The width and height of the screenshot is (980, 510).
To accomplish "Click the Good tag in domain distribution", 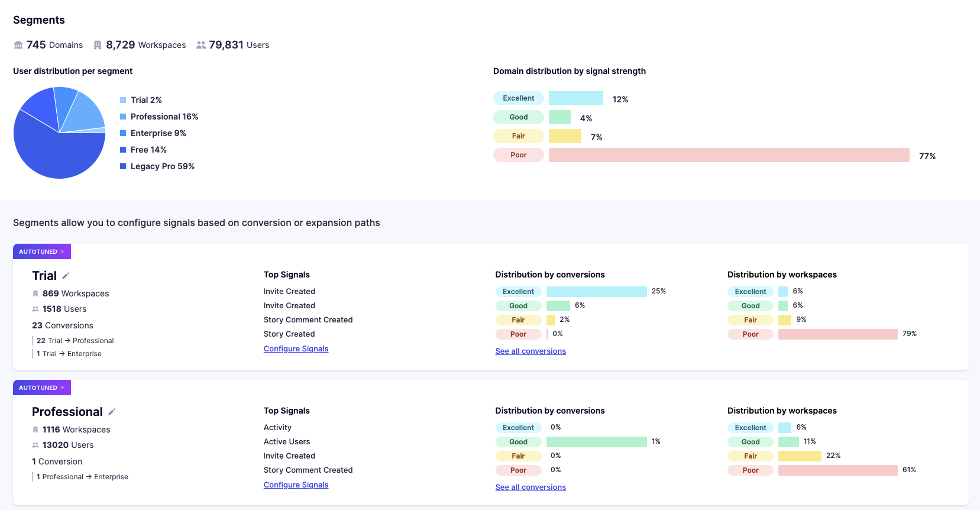I will (x=519, y=117).
